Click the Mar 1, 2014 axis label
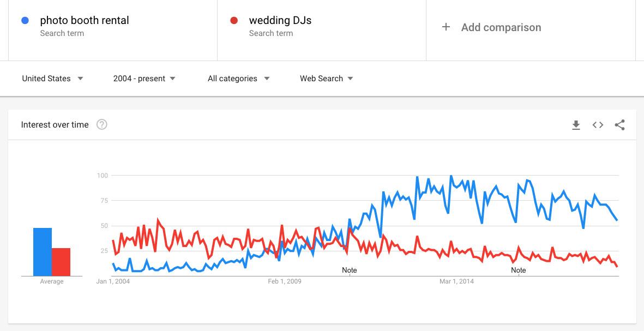The image size is (644, 331). point(456,281)
